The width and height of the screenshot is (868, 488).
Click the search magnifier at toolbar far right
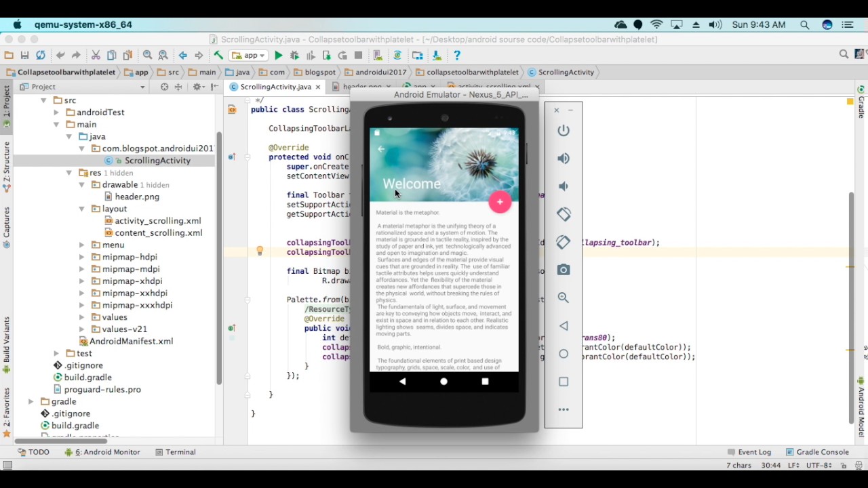[844, 55]
